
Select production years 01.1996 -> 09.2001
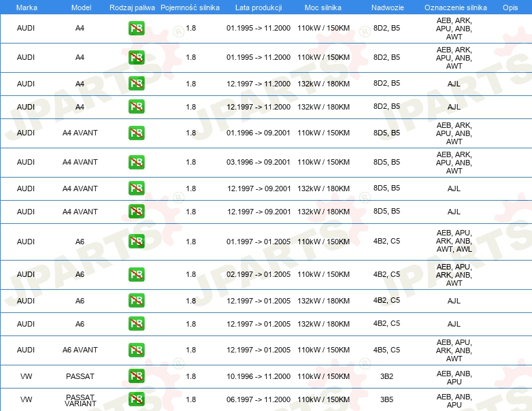click(x=259, y=133)
